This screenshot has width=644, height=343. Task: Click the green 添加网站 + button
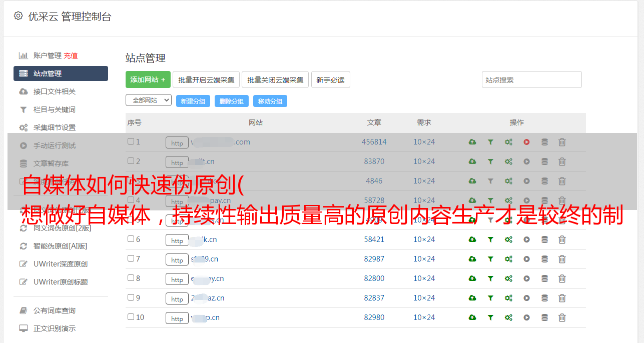tap(148, 79)
